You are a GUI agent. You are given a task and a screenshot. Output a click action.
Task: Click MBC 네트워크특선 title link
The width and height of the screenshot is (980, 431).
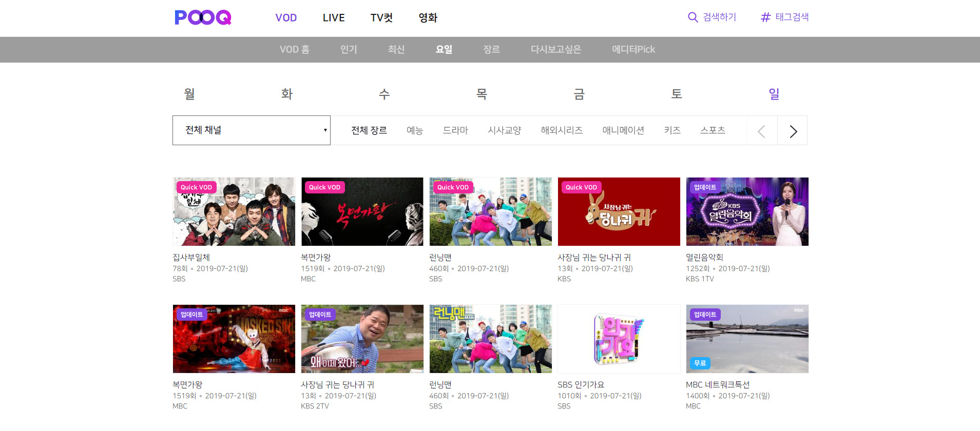[718, 385]
